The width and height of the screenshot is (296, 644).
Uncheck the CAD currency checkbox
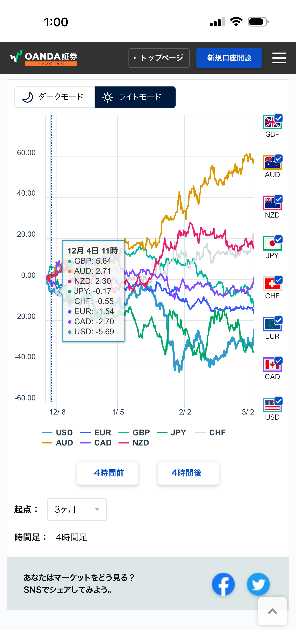(x=279, y=360)
